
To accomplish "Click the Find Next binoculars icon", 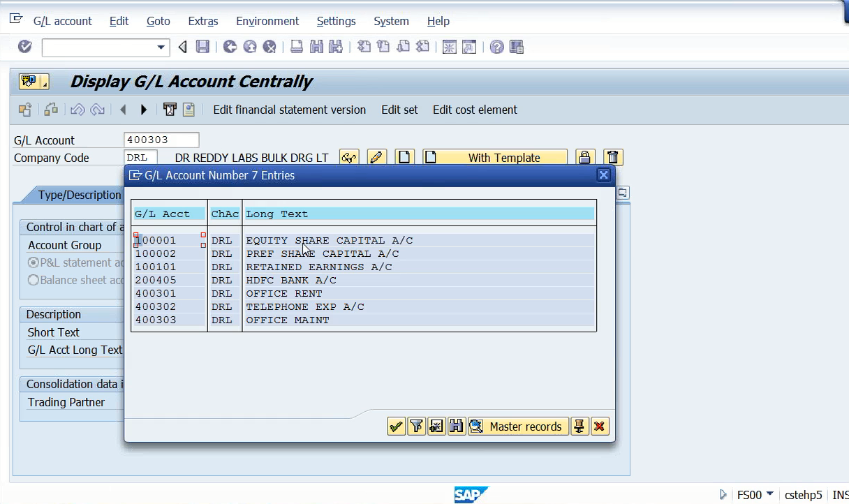I will click(x=336, y=47).
